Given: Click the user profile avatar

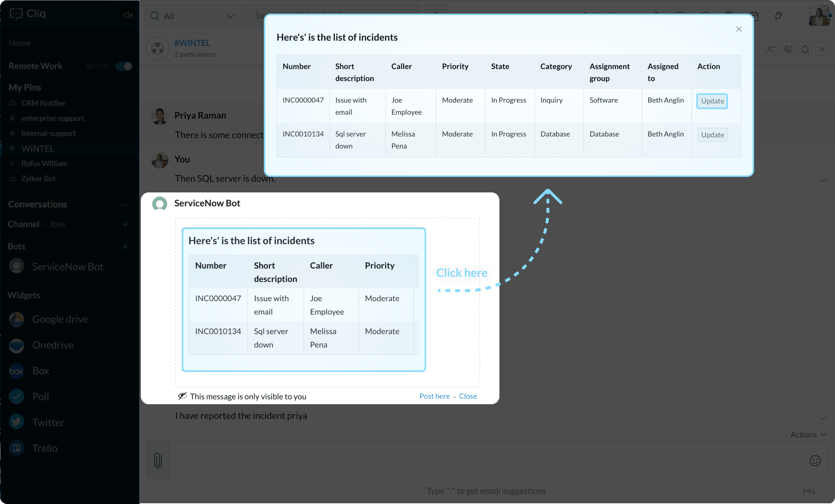Looking at the screenshot, I should coord(819,16).
